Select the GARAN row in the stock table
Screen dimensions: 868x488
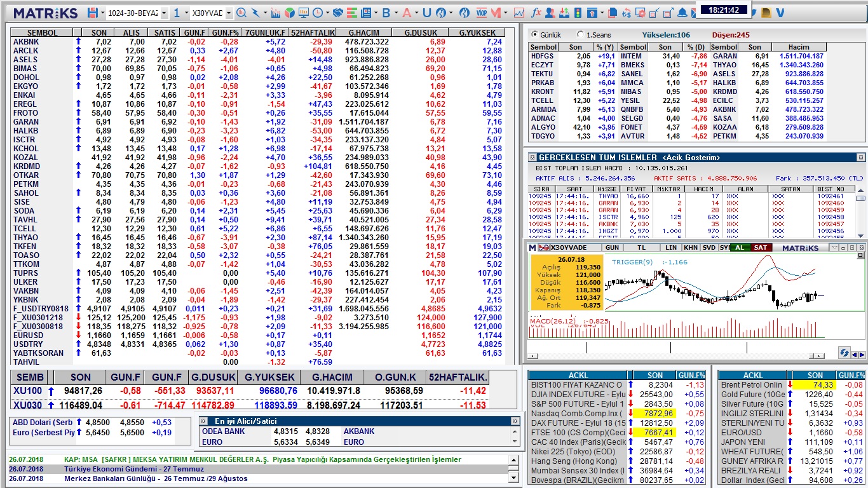(x=257, y=122)
